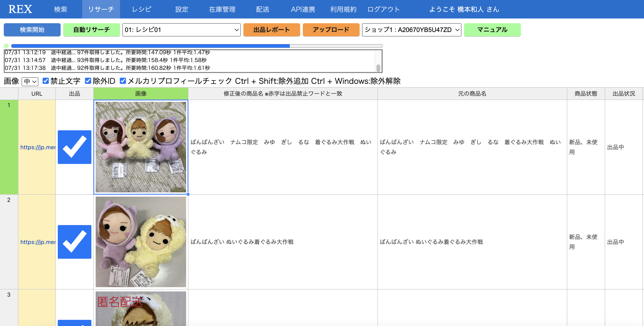Screen dimensions: 644x326
Task: Click row 2 two plush dolls thumbnail
Action: click(141, 242)
